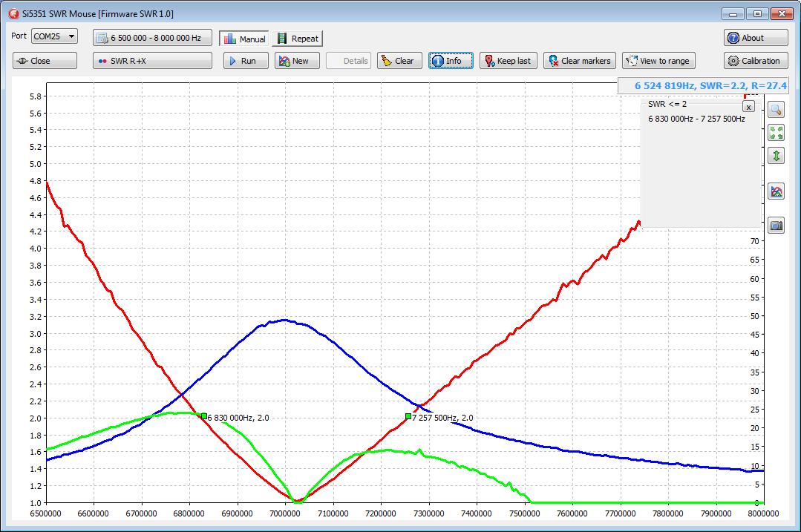Open the Calibration settings
The image size is (801, 532).
(x=756, y=61)
